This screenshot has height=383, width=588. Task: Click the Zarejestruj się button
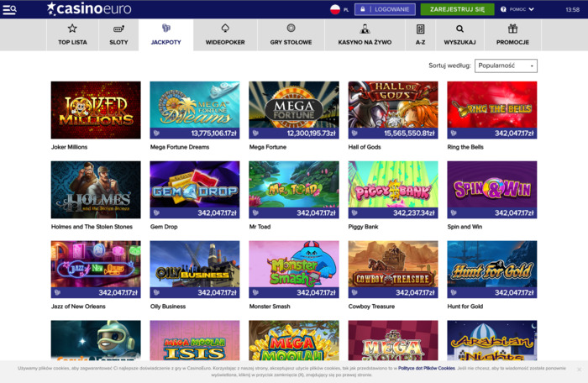point(457,9)
